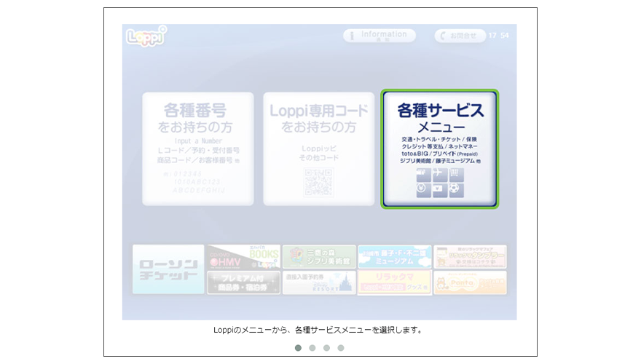Select the 各種番号をお持ちの方 tile
641x364 pixels.
(x=198, y=149)
